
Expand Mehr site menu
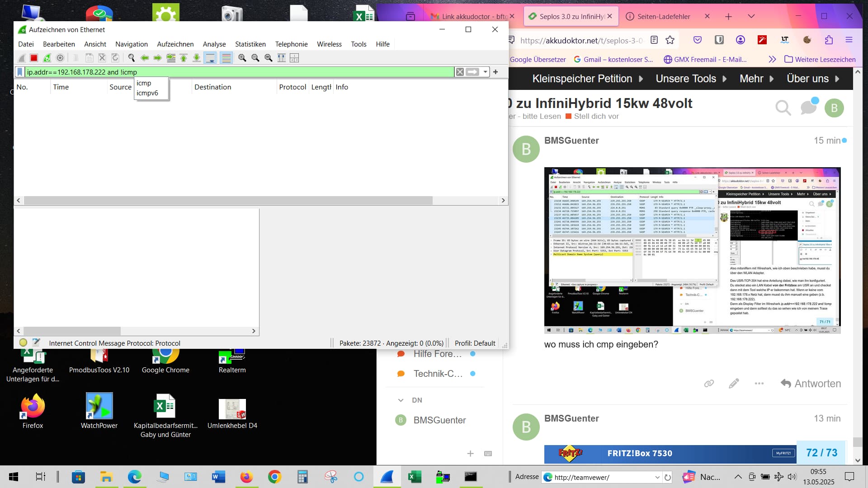coord(757,79)
